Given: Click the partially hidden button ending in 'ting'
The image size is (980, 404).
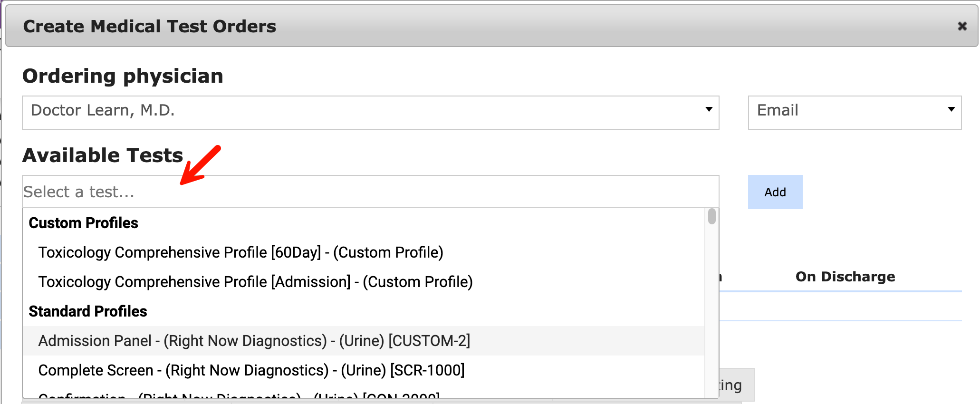Looking at the screenshot, I should coord(736,385).
